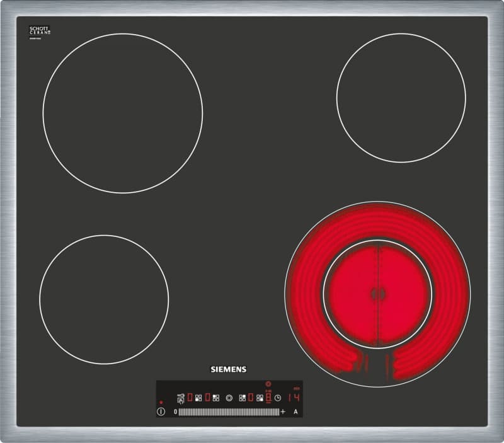Tap the timer clock symbol
The width and height of the screenshot is (504, 443).
[278, 398]
